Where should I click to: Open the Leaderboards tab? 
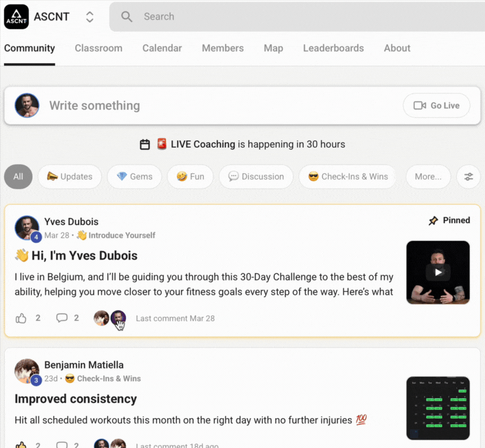coord(334,48)
